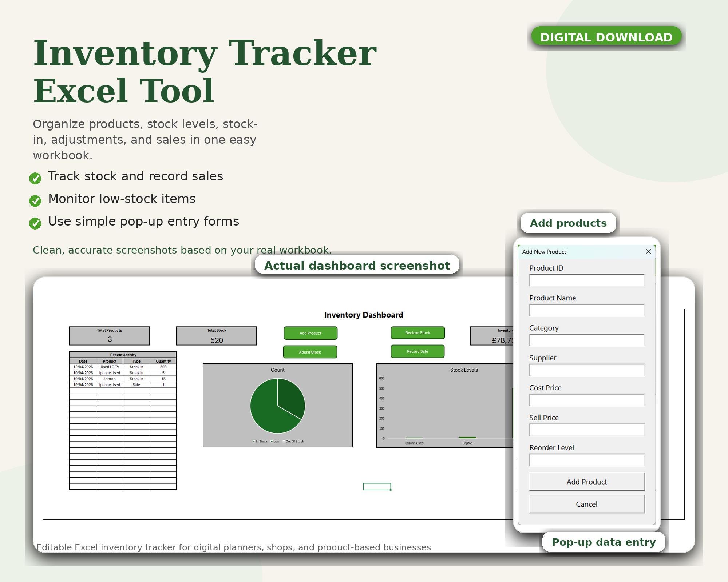728x582 pixels.
Task: Click the Inventory Dashboard title
Action: 364,315
